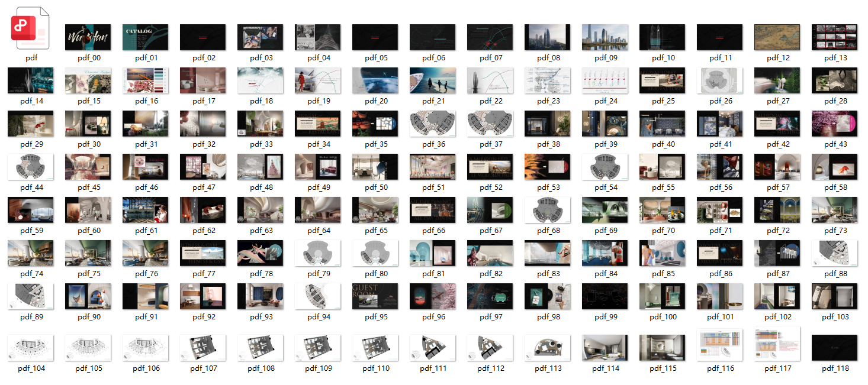Click the pdf_13 grid thumbnail
868x385 pixels.
835,37
